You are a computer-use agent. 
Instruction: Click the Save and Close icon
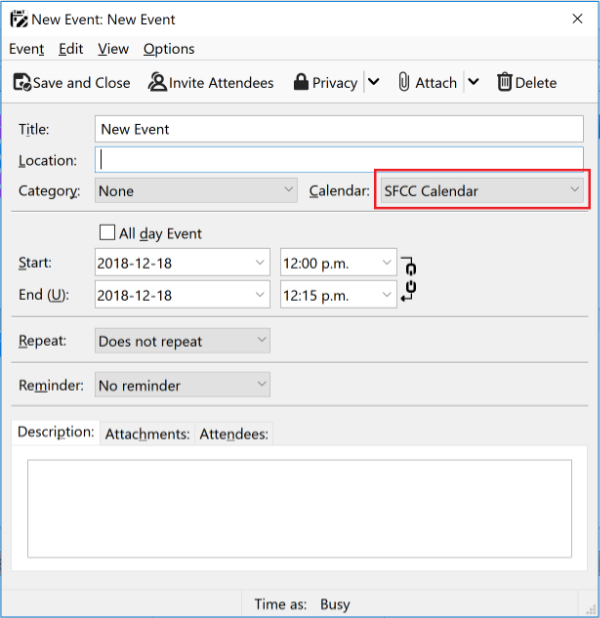click(x=23, y=83)
